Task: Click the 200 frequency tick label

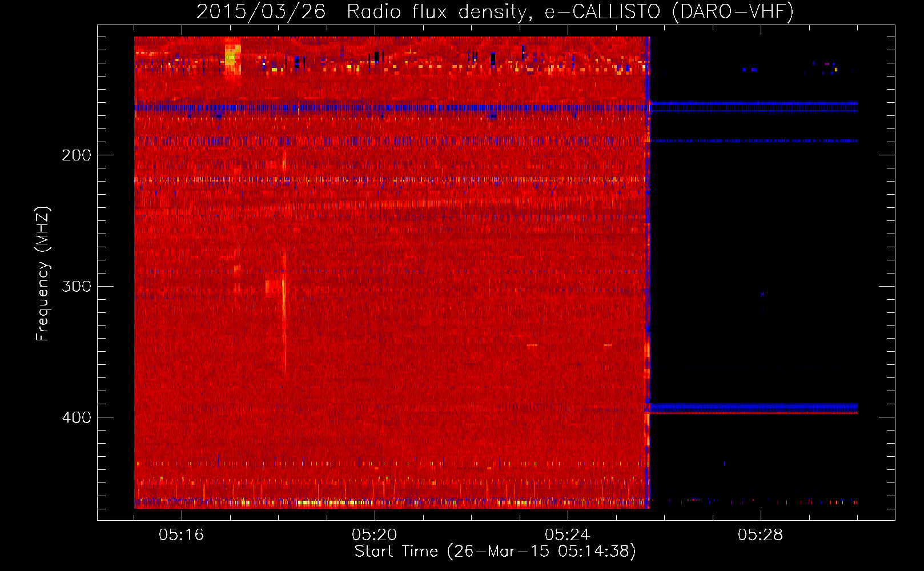Action: (77, 155)
